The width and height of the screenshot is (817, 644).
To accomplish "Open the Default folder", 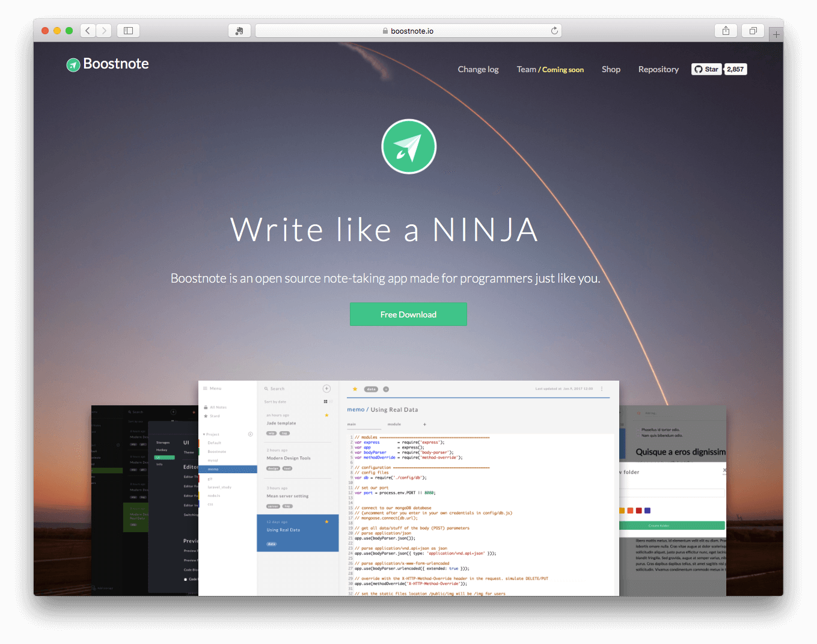I will click(x=215, y=443).
